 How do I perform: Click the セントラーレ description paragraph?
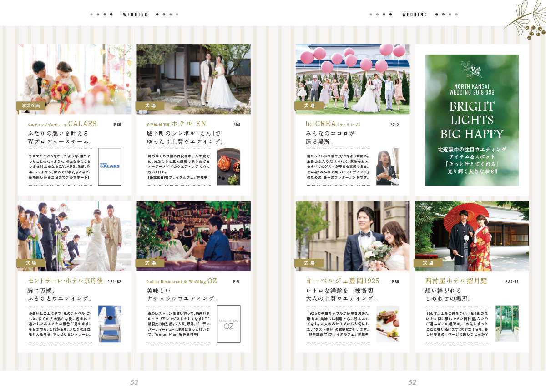coord(61,324)
